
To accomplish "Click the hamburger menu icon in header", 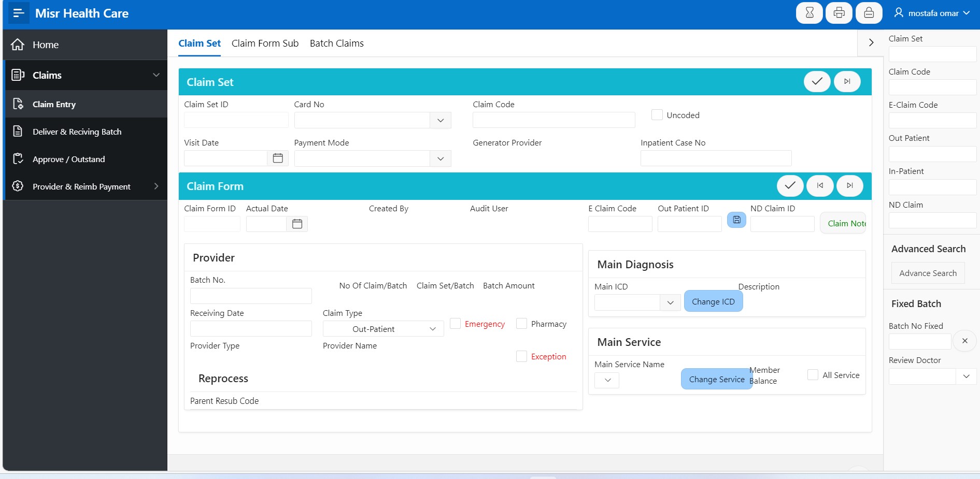I will 19,13.
